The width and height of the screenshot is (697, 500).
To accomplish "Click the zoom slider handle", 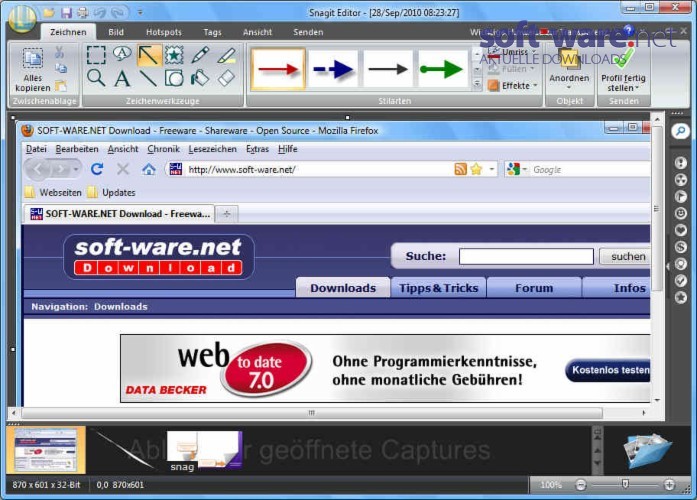I will pyautogui.click(x=625, y=484).
